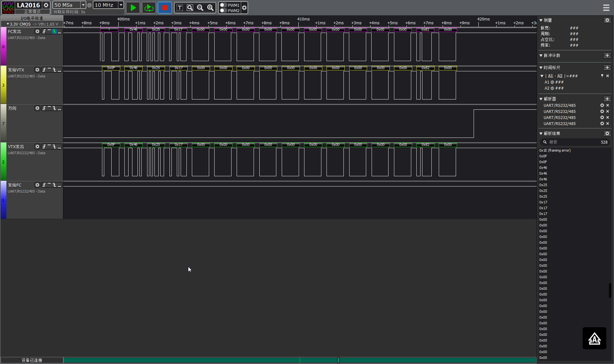The height and width of the screenshot is (364, 614).
Task: Open the 50 MSa sample depth dropdown
Action: click(83, 5)
